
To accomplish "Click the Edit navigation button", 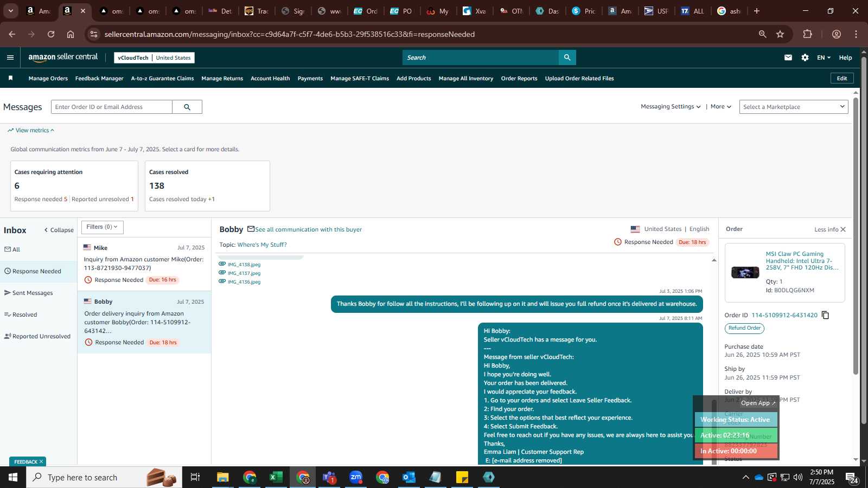I will point(842,78).
